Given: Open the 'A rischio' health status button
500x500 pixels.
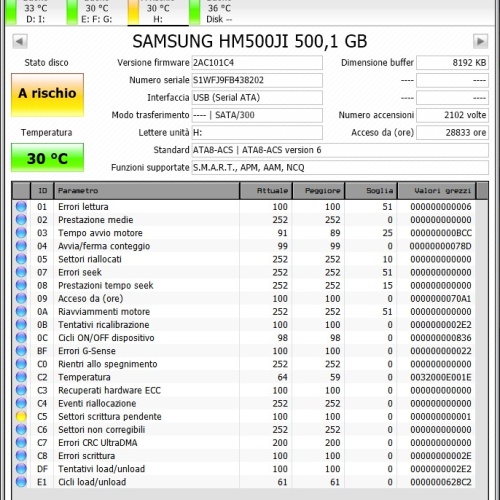Looking at the screenshot, I should click(x=47, y=95).
